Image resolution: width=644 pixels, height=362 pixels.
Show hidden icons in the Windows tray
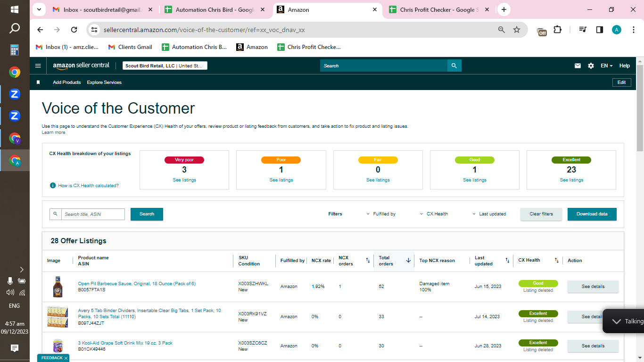click(x=21, y=270)
